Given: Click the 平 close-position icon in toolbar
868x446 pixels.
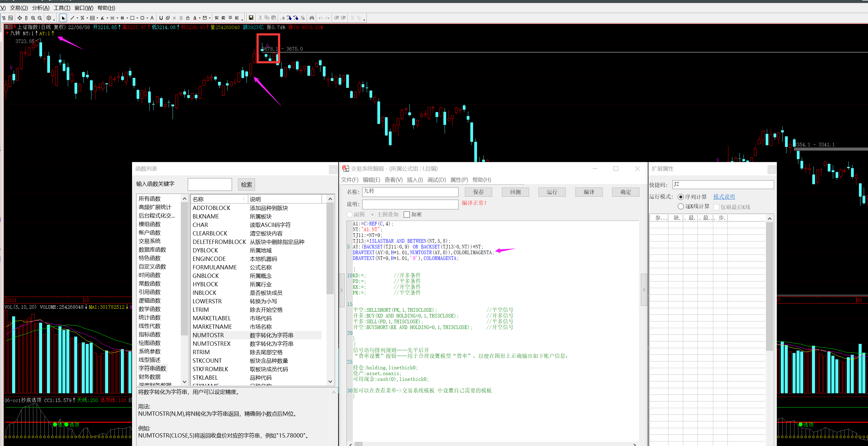Looking at the screenshot, I should click(230, 18).
